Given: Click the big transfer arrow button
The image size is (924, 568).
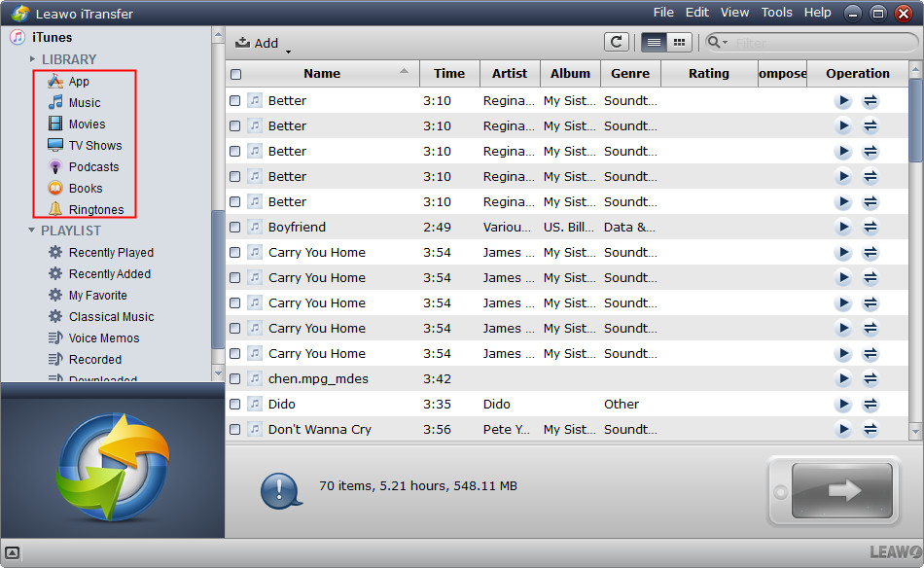Looking at the screenshot, I should coord(842,490).
